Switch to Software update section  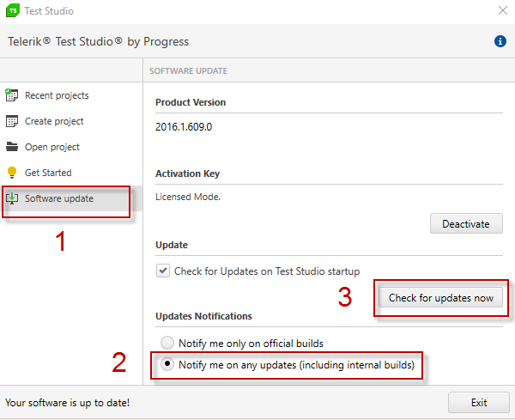[59, 198]
